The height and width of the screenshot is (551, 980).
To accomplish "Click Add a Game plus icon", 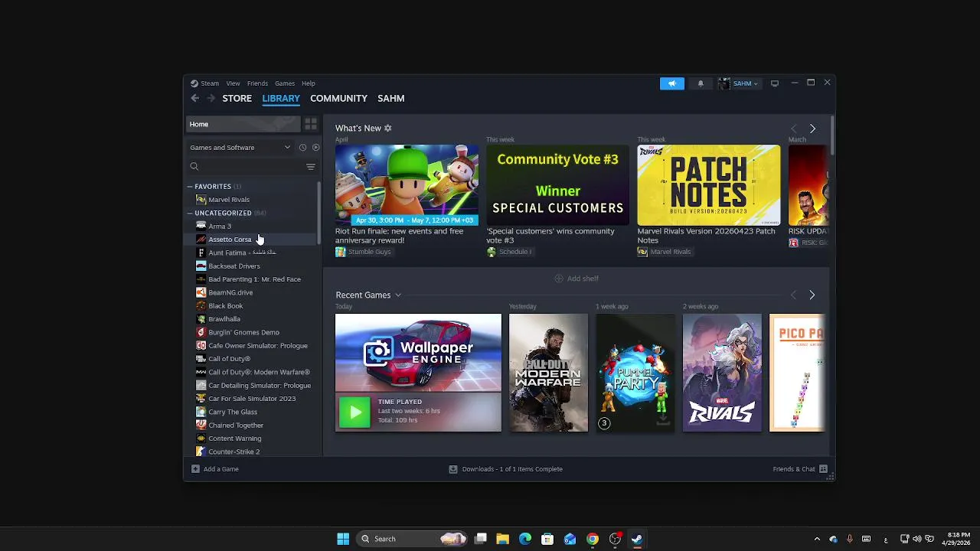I will 195,469.
